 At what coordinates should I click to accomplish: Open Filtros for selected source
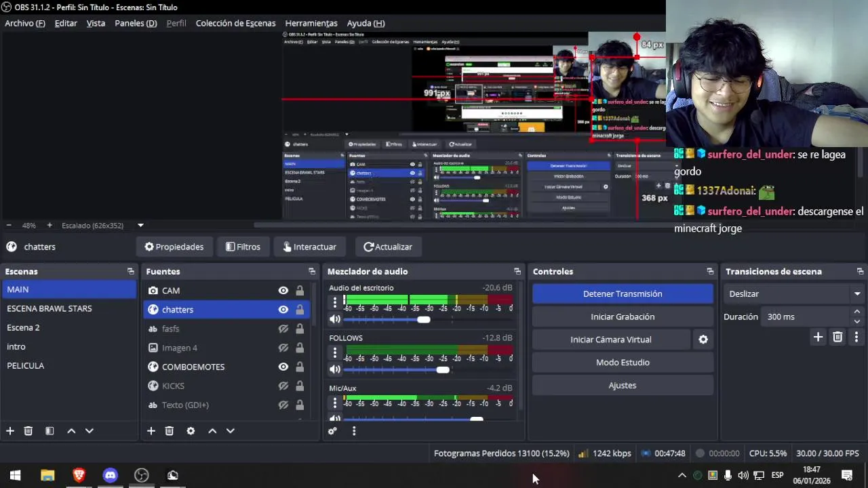coord(243,247)
